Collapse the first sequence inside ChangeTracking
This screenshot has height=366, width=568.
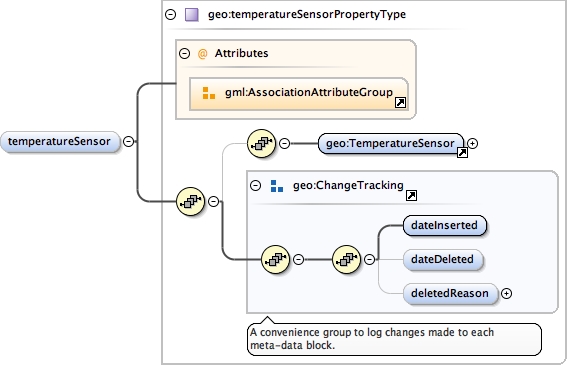click(298, 259)
